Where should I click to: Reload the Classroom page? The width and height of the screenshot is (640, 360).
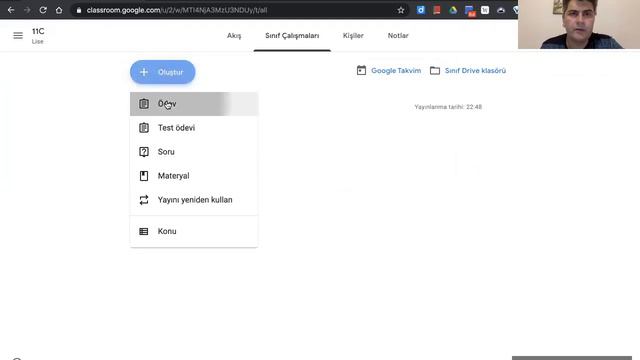coord(43,10)
